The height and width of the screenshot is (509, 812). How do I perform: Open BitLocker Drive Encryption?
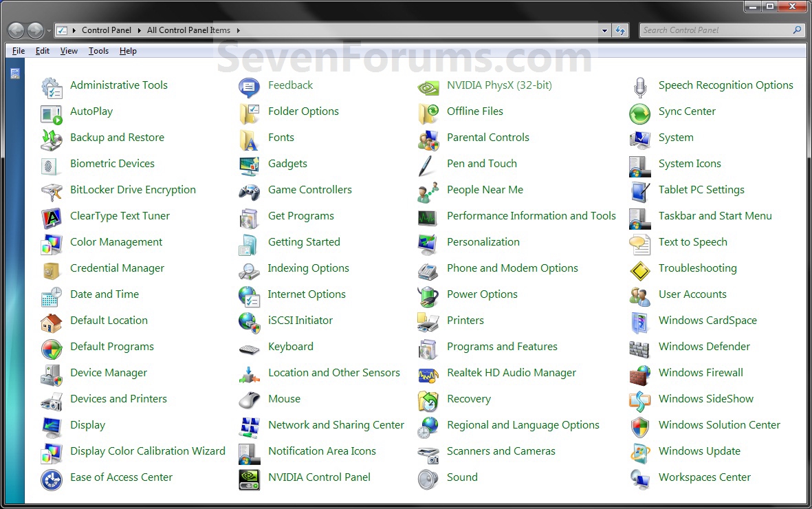[x=133, y=189]
